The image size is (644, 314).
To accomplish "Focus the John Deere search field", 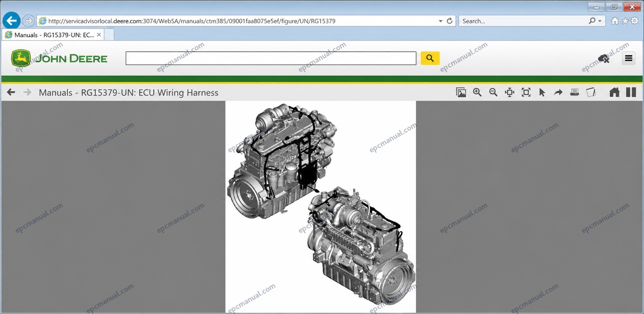I will (271, 58).
